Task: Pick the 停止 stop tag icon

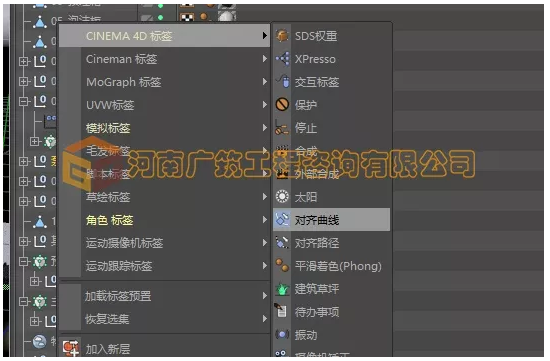Action: coord(282,128)
